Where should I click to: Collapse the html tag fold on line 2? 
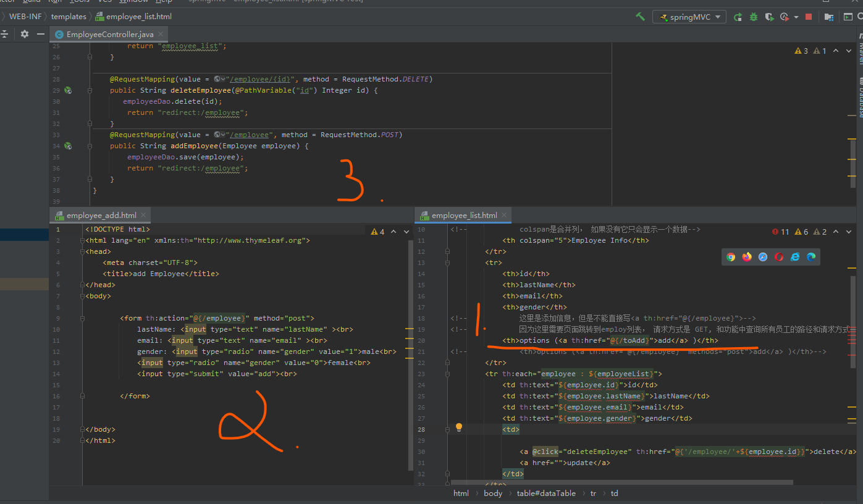click(81, 240)
